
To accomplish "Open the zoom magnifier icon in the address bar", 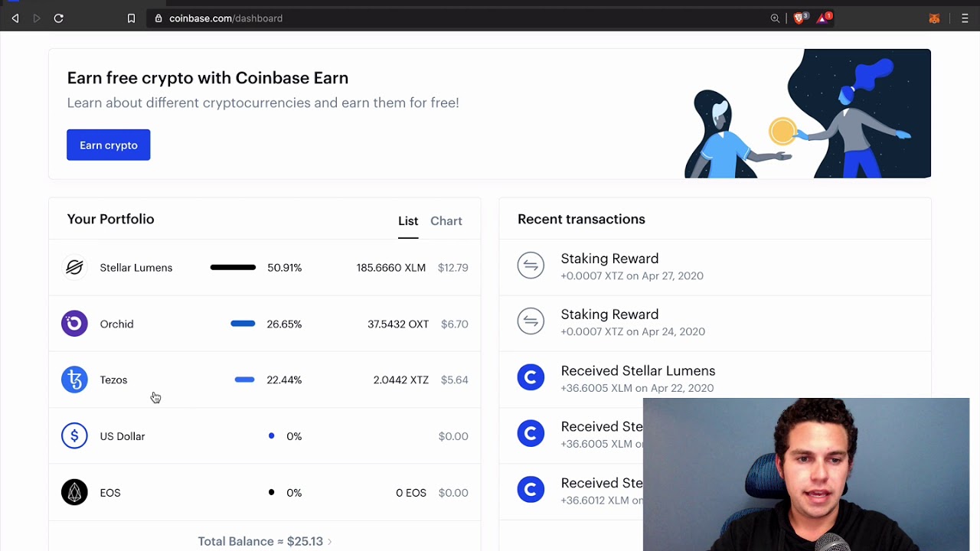I will coord(775,18).
